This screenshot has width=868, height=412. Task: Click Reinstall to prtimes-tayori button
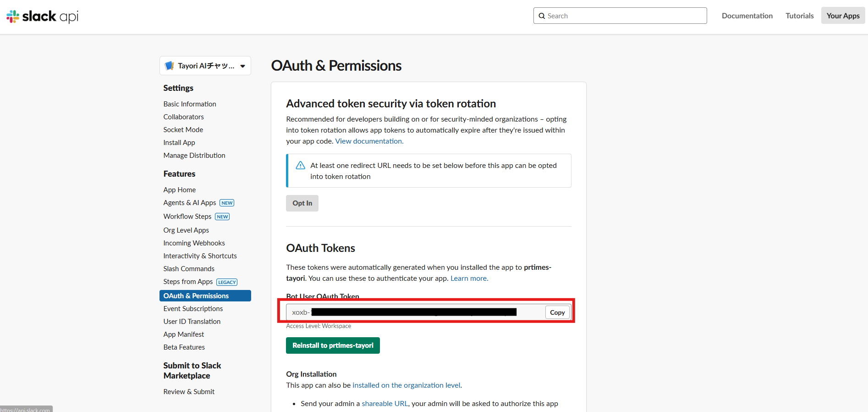pos(333,345)
